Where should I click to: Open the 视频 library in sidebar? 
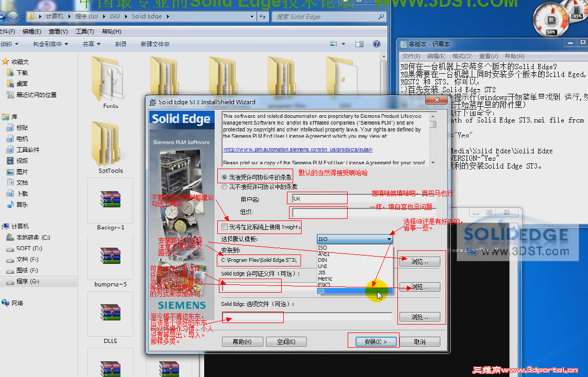coord(24,161)
